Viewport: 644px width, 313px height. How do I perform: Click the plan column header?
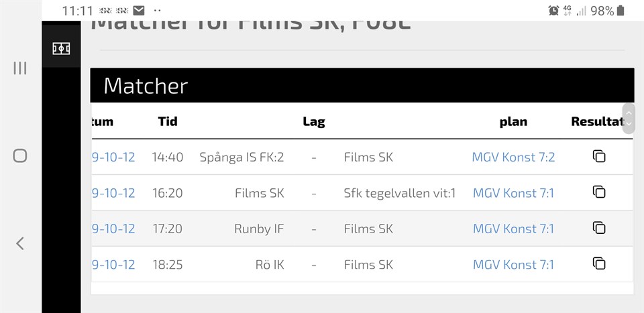513,121
